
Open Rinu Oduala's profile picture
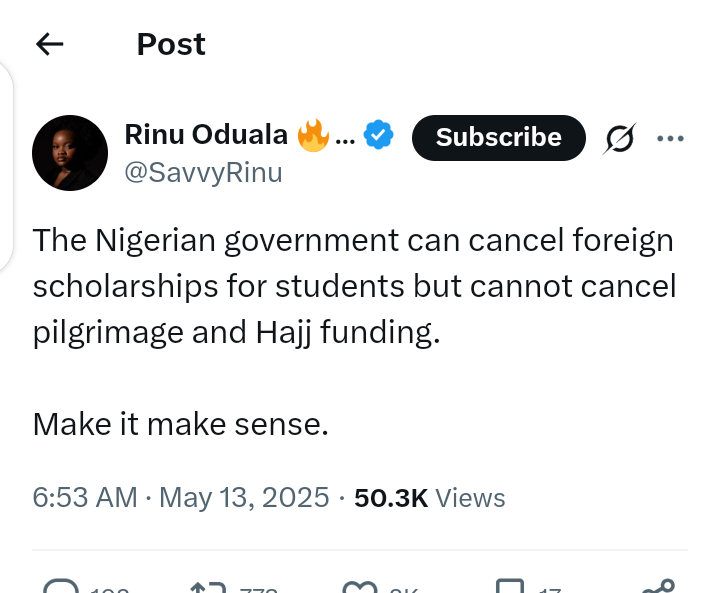70,153
